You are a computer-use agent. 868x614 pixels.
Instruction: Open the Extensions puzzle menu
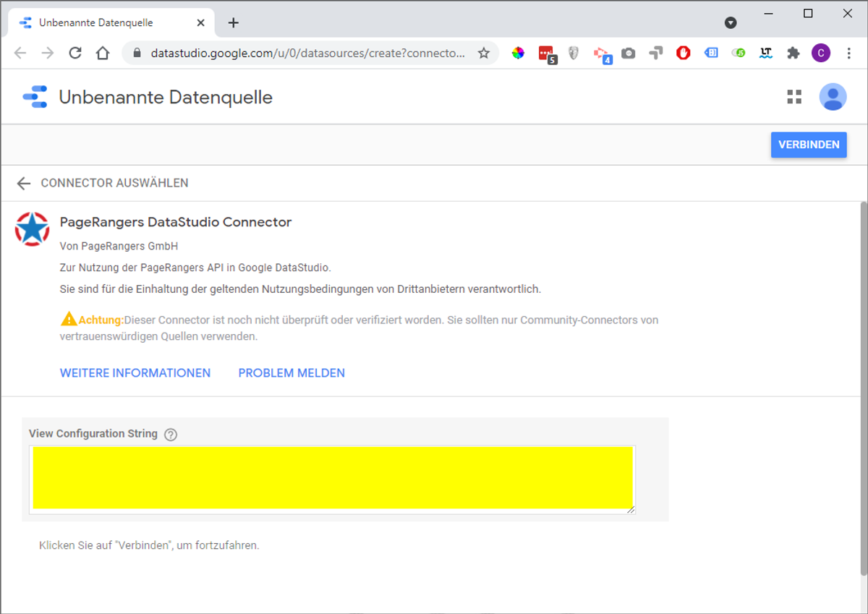tap(793, 53)
